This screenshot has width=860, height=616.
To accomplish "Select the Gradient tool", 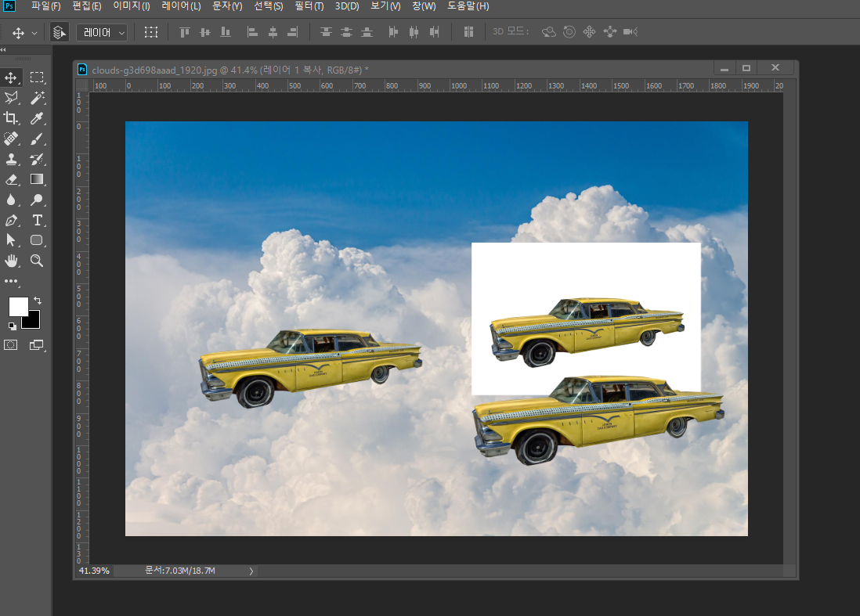I will click(37, 180).
